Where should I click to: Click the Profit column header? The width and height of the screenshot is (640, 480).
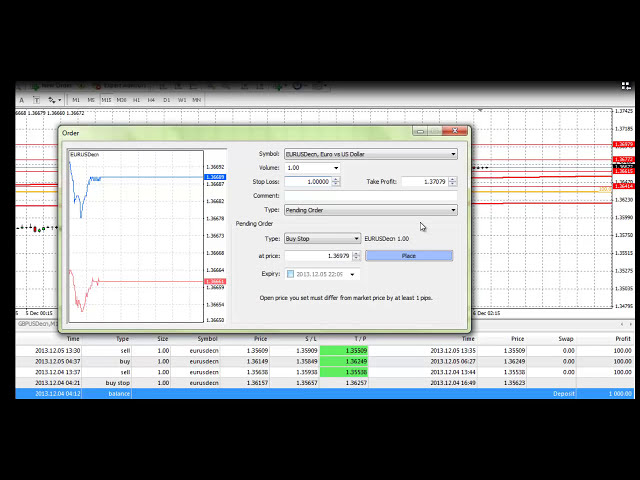tap(623, 339)
